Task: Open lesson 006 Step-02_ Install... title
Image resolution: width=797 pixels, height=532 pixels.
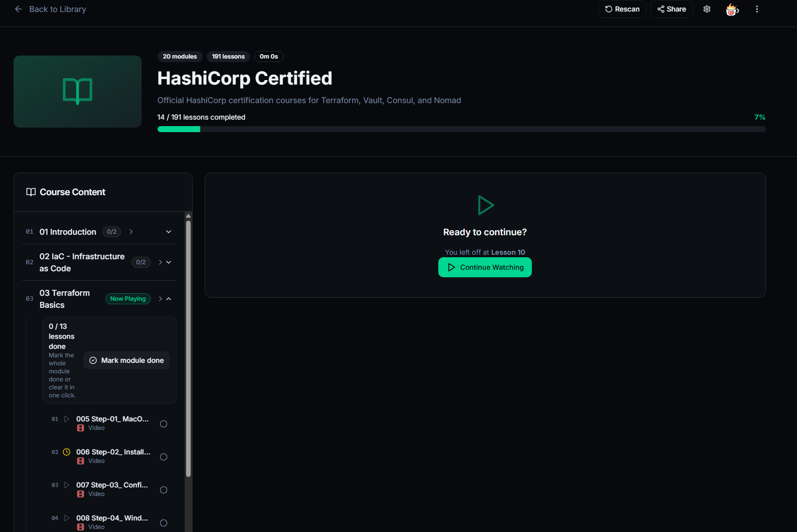Action: [113, 452]
